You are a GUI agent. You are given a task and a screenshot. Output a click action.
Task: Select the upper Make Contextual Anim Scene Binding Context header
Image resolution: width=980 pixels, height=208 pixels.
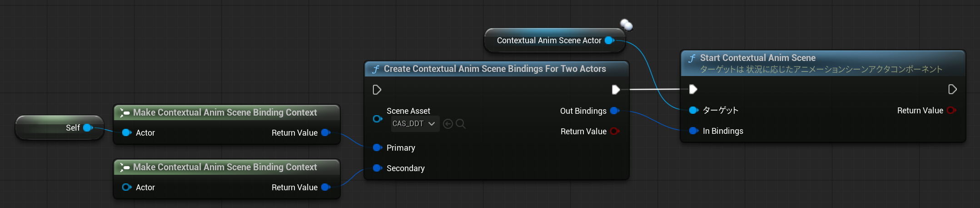point(225,112)
